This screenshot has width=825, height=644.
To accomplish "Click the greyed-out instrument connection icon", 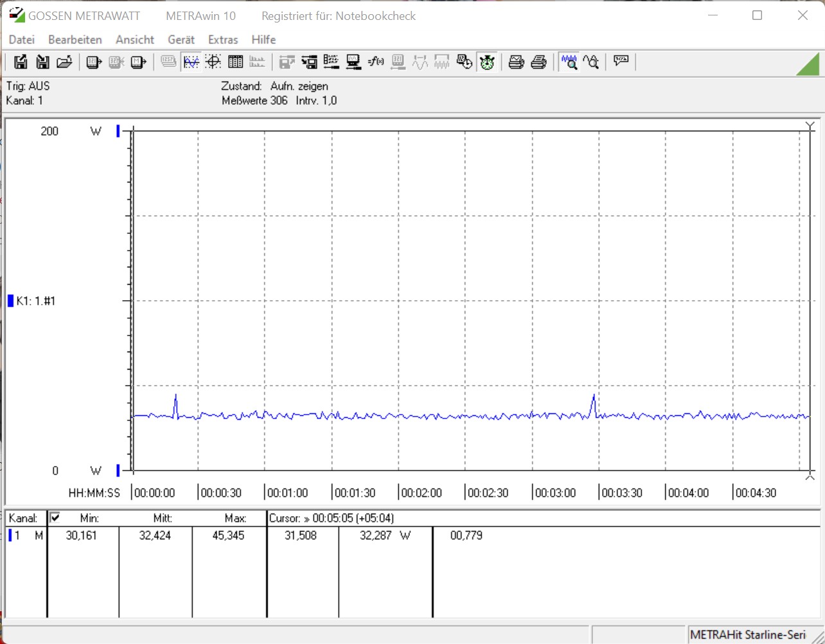I will pyautogui.click(x=116, y=62).
